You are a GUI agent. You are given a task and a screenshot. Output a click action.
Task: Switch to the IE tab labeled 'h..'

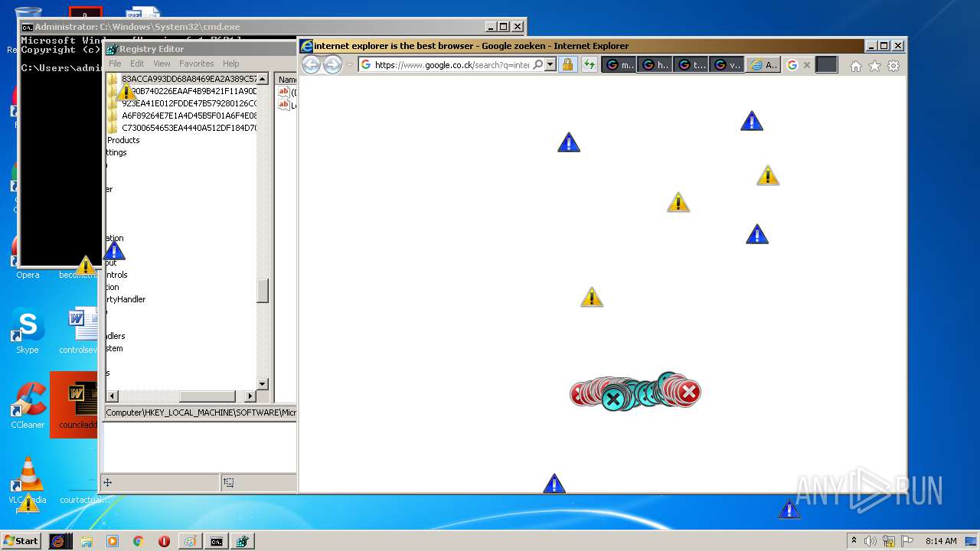point(655,65)
